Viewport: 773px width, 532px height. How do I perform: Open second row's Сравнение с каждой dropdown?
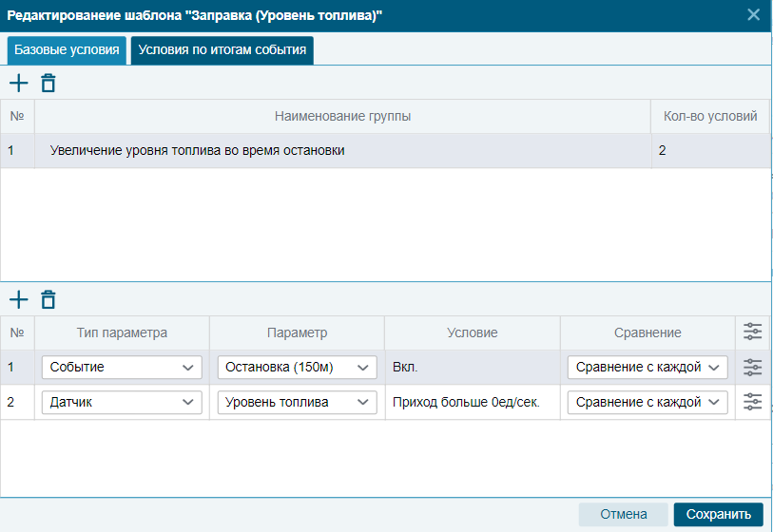[647, 402]
